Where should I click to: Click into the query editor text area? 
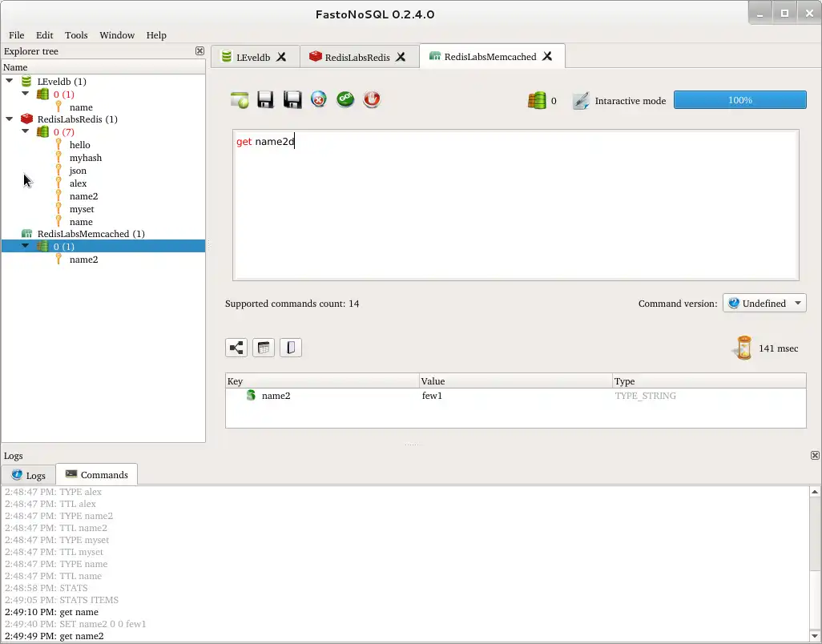(516, 205)
